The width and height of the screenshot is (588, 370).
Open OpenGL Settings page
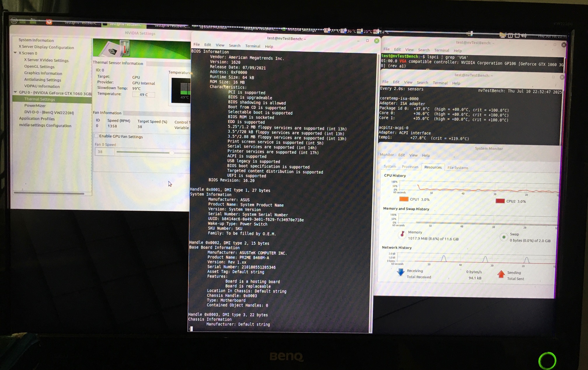pyautogui.click(x=39, y=67)
